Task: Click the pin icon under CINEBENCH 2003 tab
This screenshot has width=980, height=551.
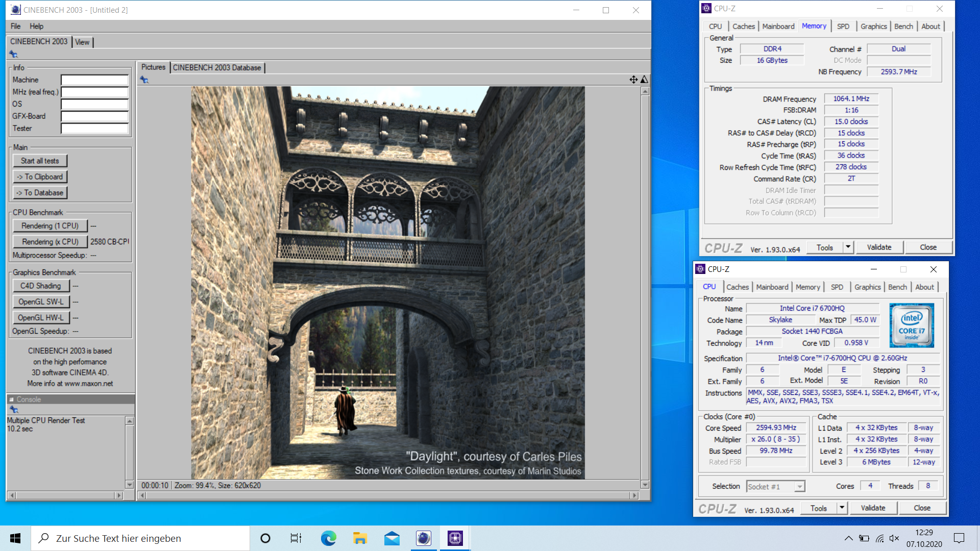Action: click(x=14, y=54)
